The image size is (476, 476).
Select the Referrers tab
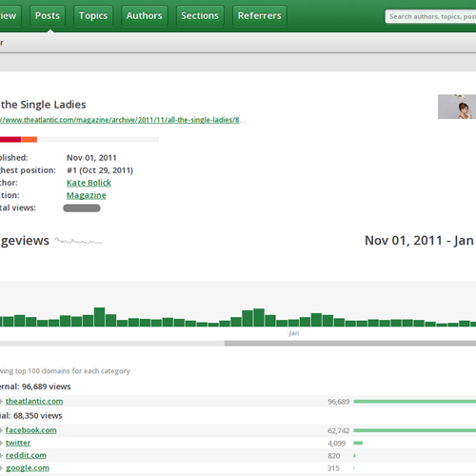coord(260,15)
